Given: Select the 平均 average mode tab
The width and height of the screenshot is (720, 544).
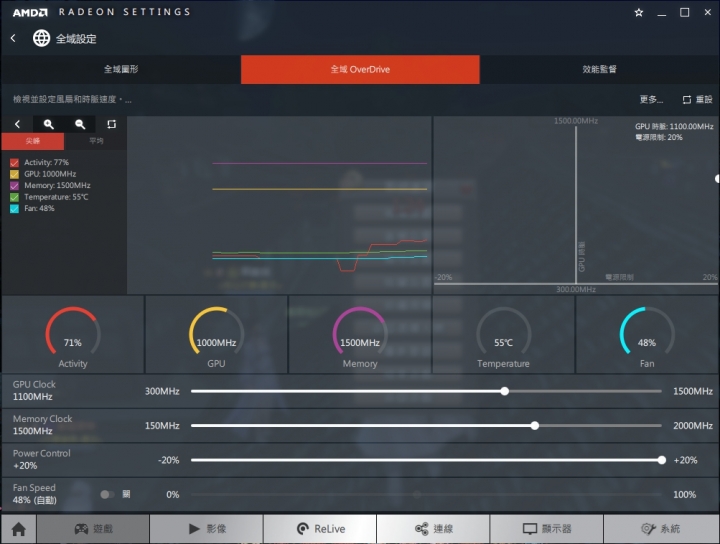Looking at the screenshot, I should pyautogui.click(x=96, y=141).
